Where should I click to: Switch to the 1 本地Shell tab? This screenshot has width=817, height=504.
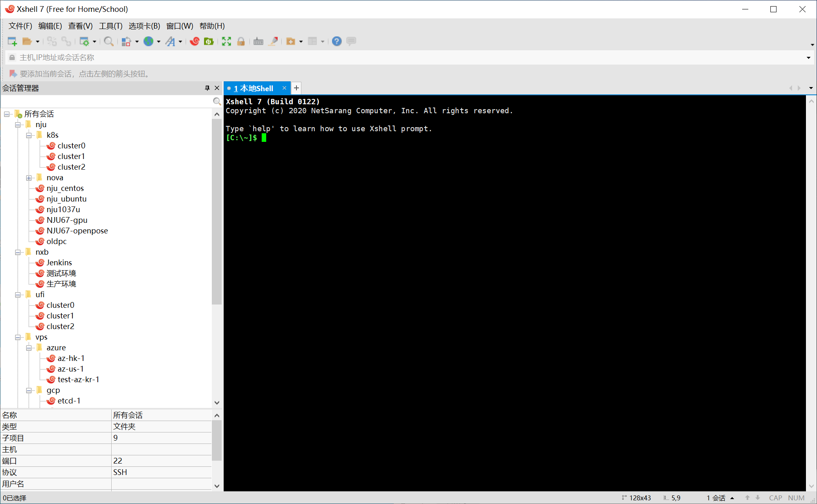tap(254, 88)
